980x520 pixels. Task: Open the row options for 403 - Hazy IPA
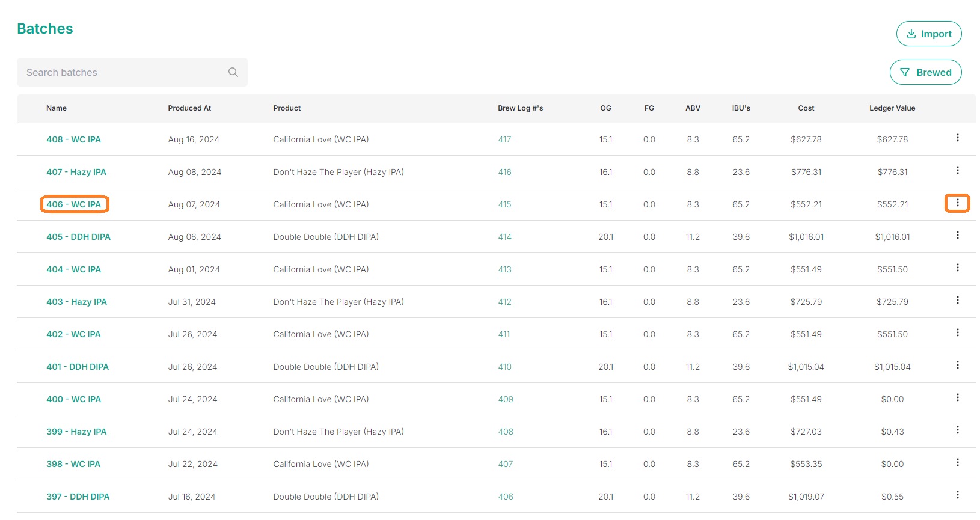(957, 301)
